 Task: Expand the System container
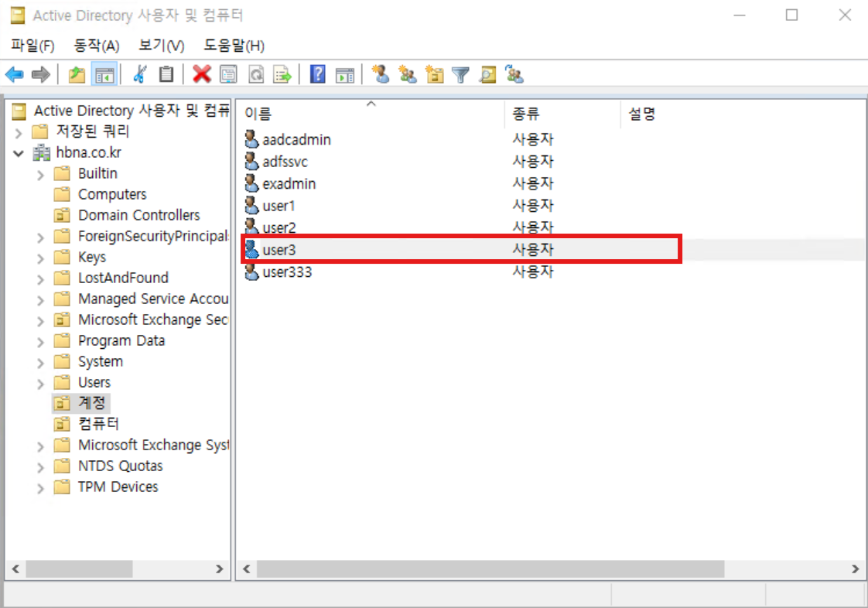point(40,363)
